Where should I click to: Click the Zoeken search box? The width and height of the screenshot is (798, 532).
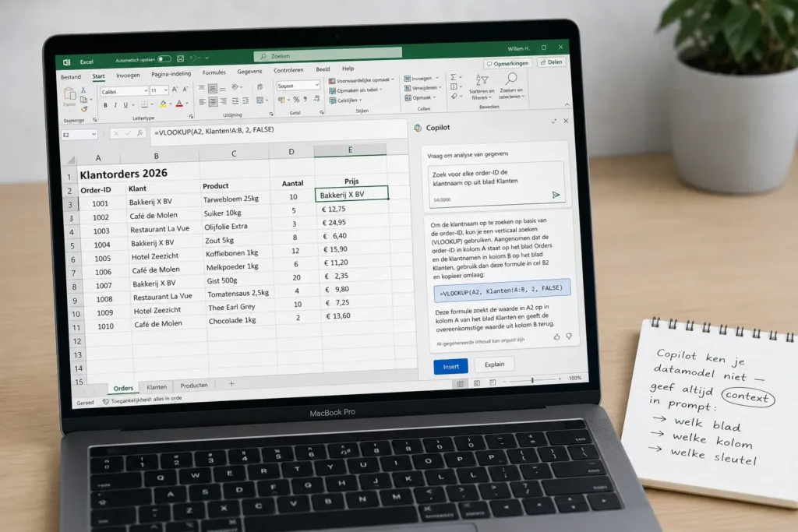pos(328,55)
